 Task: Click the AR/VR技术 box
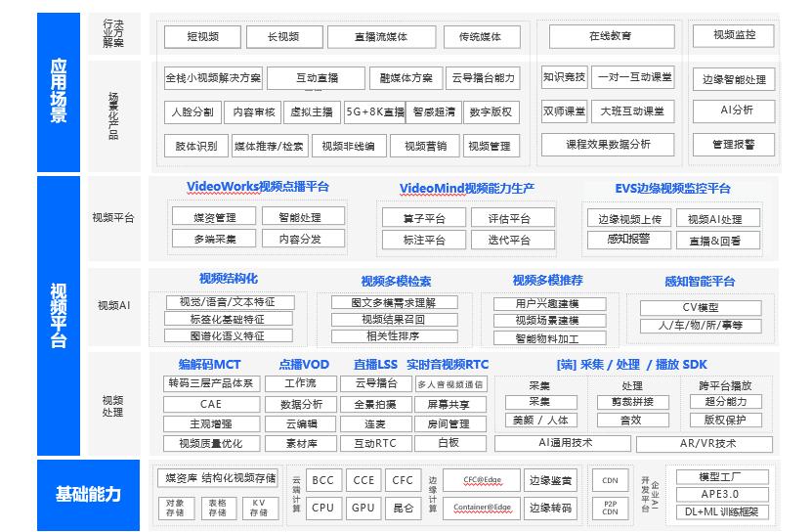click(x=705, y=444)
